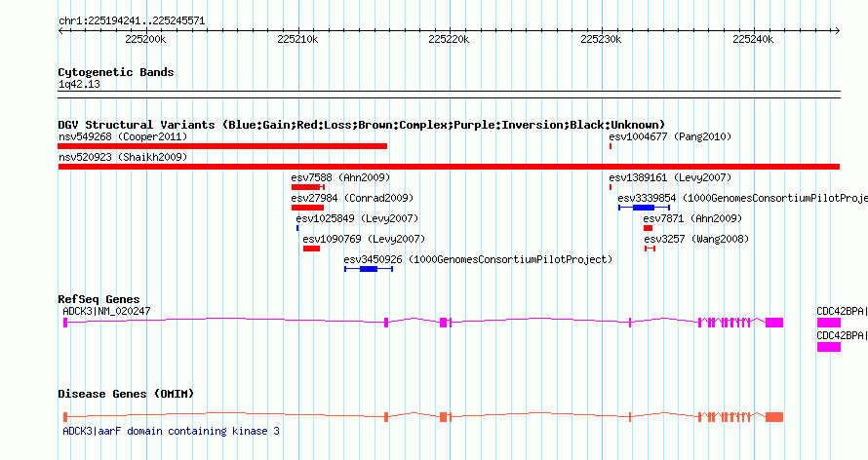Click the 225200k ruler tick label
The height and width of the screenshot is (460, 868).
click(145, 39)
